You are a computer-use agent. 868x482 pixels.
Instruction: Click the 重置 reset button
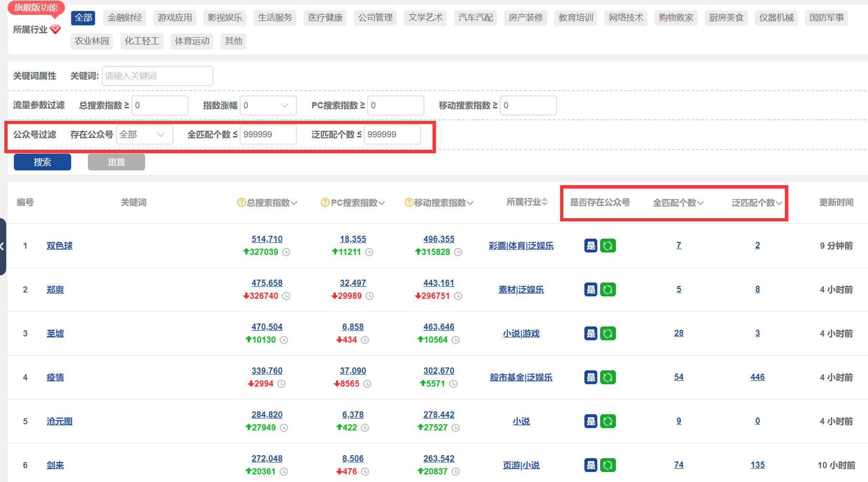116,162
